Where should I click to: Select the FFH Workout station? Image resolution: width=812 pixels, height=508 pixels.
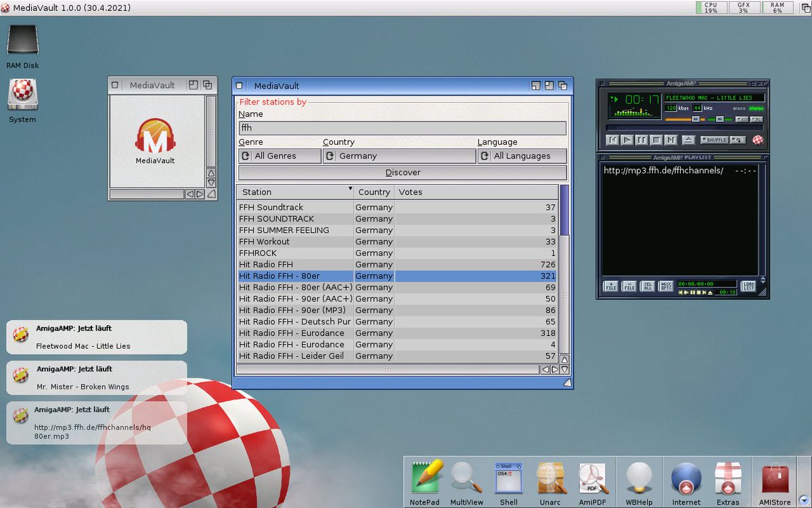[x=398, y=242]
